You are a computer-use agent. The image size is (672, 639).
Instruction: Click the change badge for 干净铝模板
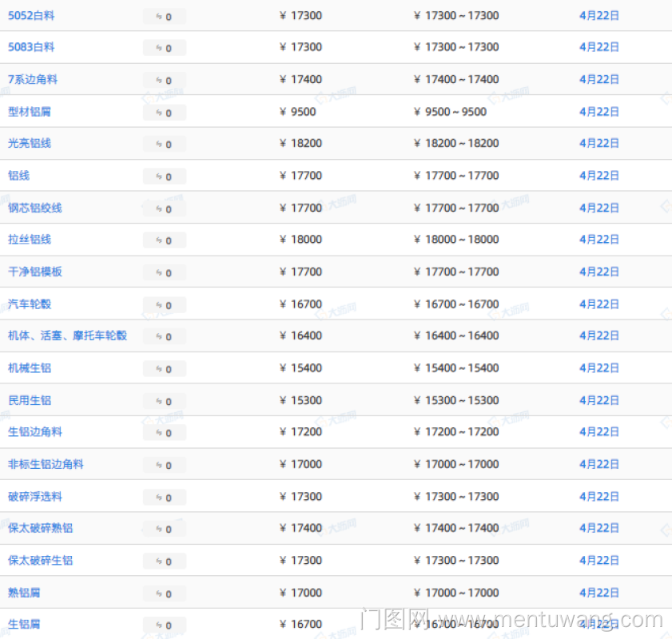(164, 272)
